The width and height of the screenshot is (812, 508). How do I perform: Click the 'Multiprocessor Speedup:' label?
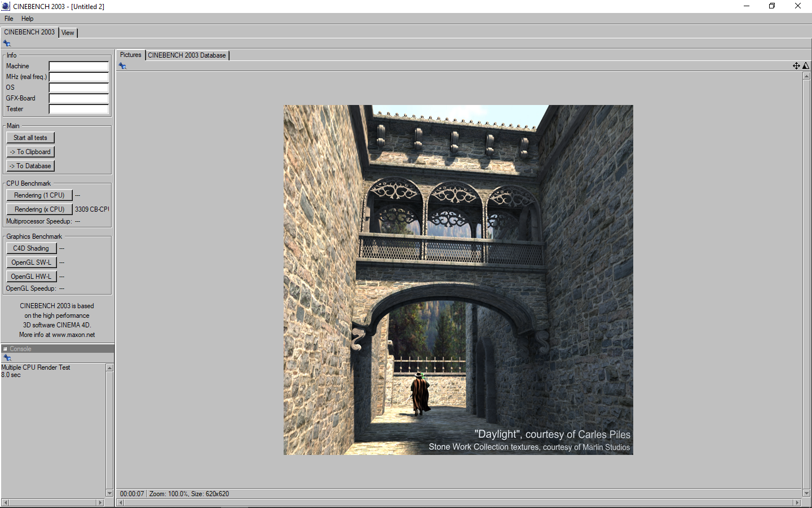(x=39, y=221)
